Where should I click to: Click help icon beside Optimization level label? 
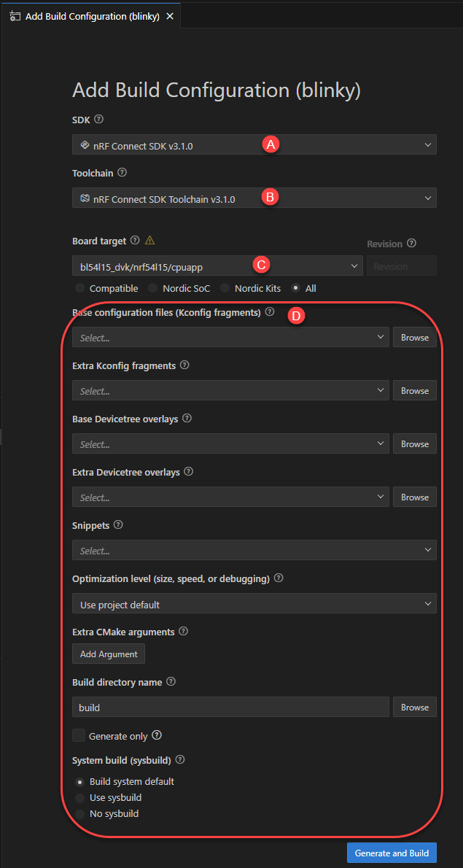pyautogui.click(x=279, y=578)
